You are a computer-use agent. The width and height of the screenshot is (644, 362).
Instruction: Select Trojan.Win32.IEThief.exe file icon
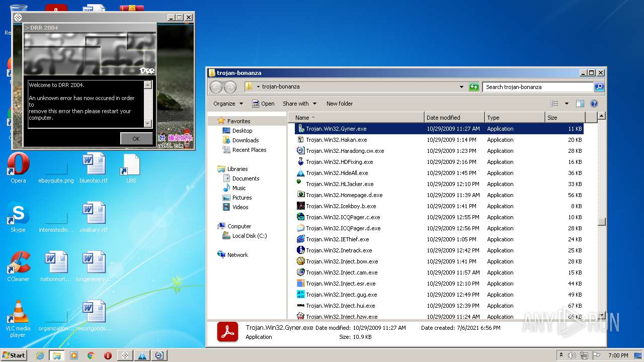(x=301, y=239)
